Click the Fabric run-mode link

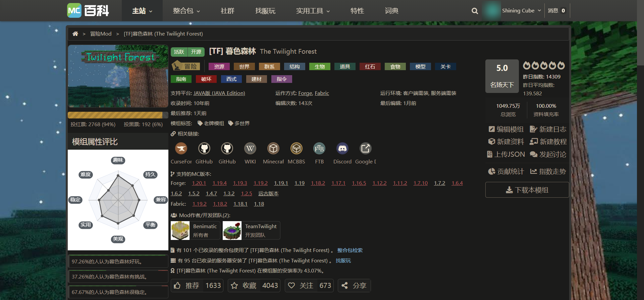click(322, 93)
